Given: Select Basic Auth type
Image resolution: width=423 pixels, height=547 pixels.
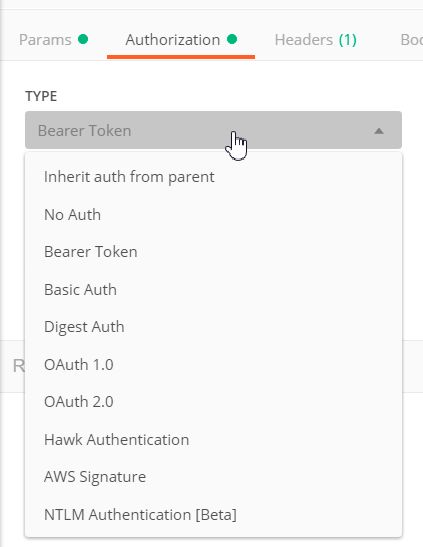Looking at the screenshot, I should [213, 290].
